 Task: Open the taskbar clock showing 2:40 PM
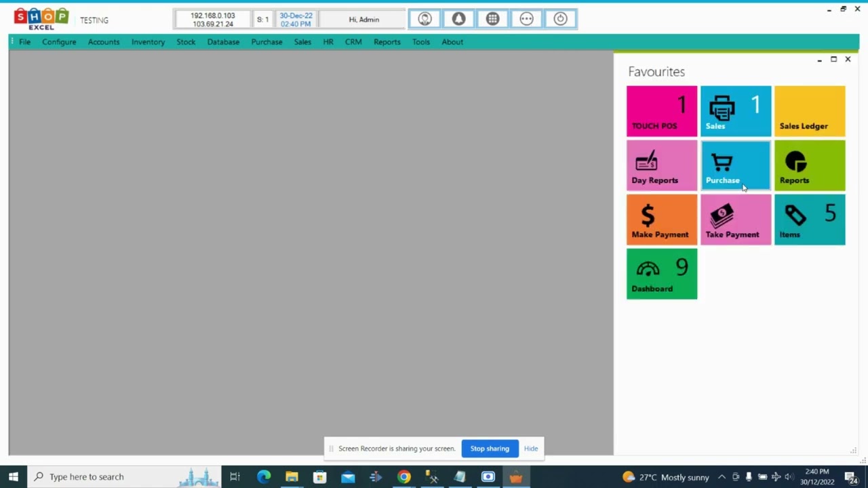817,476
